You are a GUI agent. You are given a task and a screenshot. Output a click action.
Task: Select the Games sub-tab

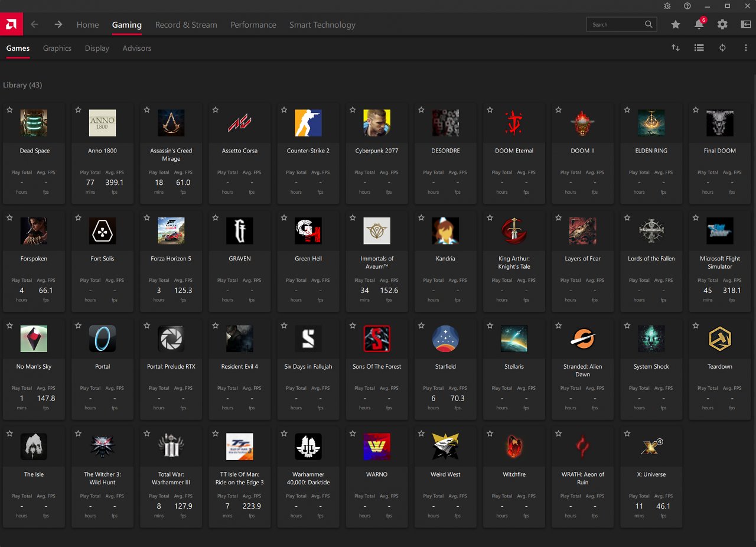tap(18, 48)
